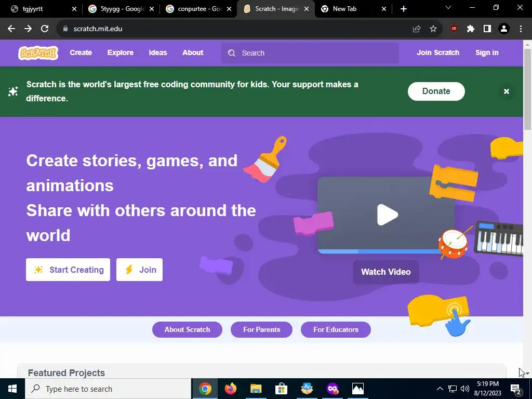
Task: Open the About page link
Action: pos(193,52)
